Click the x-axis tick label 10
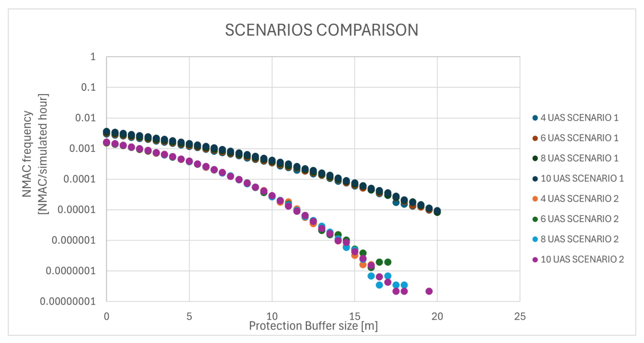 pos(272,316)
